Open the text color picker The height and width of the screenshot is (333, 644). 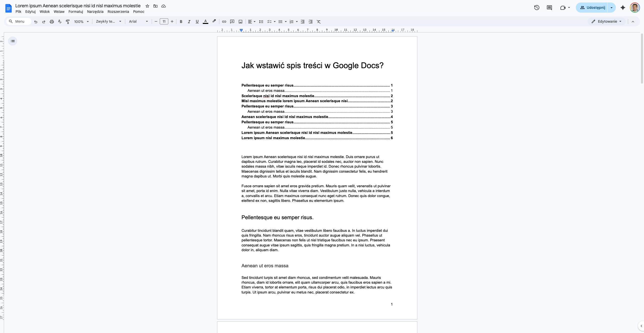206,22
